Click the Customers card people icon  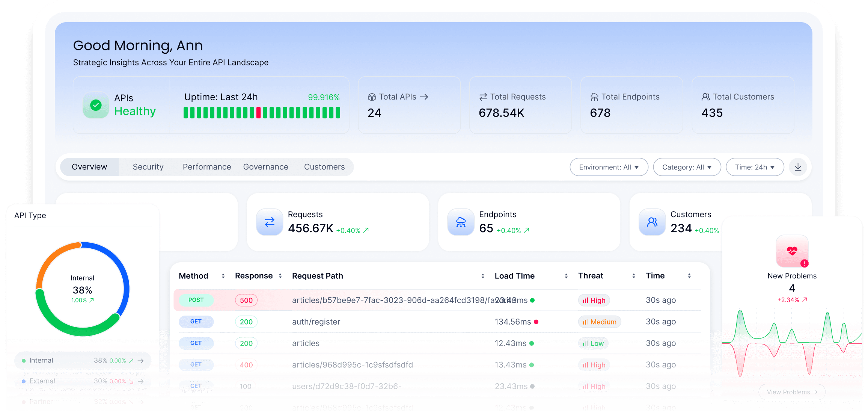coord(652,222)
